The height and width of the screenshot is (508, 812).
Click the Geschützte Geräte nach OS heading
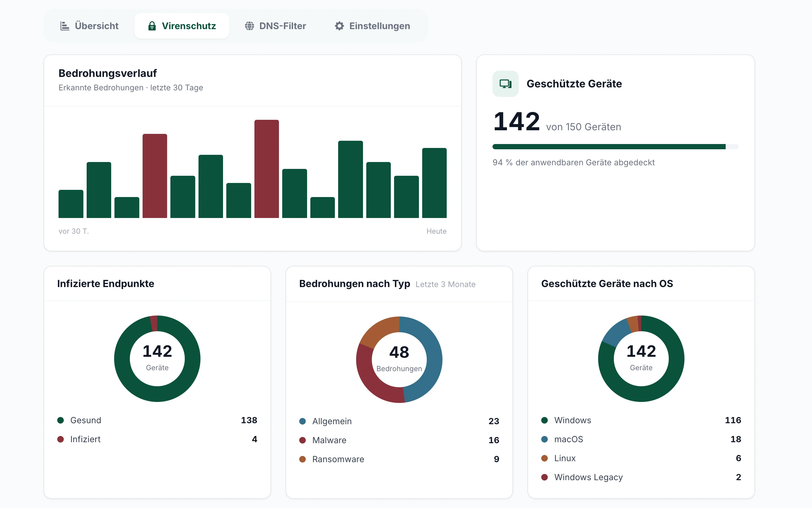coord(607,283)
